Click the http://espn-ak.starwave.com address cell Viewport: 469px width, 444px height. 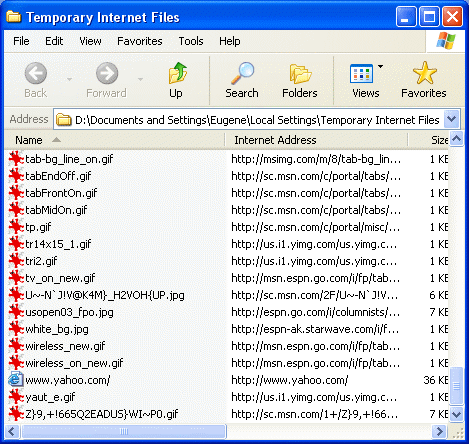point(315,329)
